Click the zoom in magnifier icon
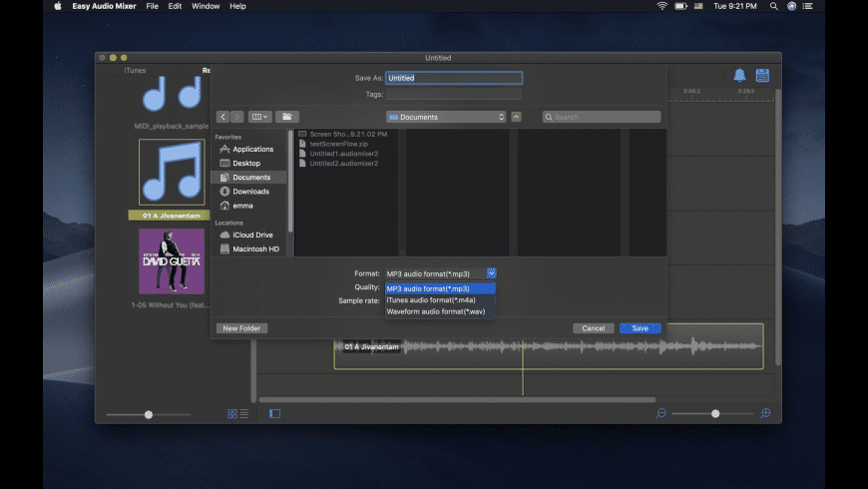This screenshot has height=489, width=868. [x=765, y=413]
